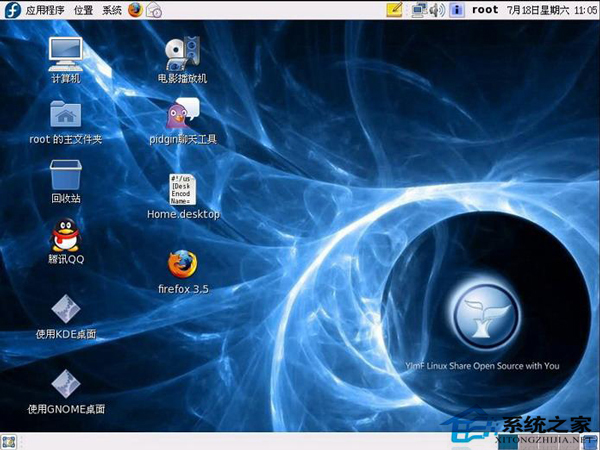Screen dimensions: 600x450
Task: Open the 位置 places menu
Action: point(83,10)
